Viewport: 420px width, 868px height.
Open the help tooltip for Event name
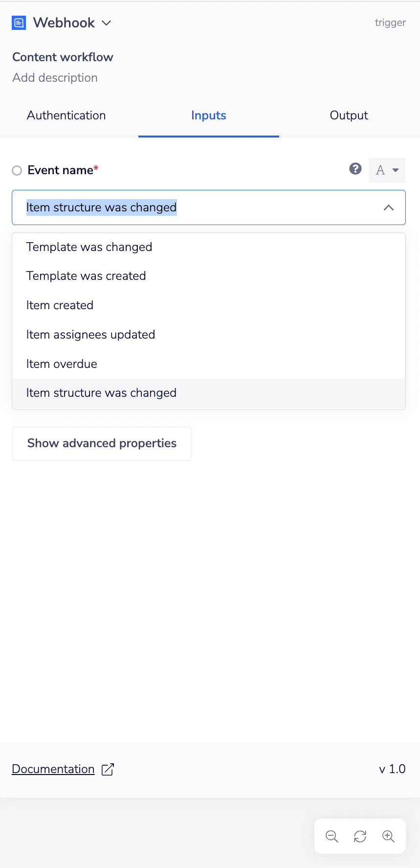354,170
